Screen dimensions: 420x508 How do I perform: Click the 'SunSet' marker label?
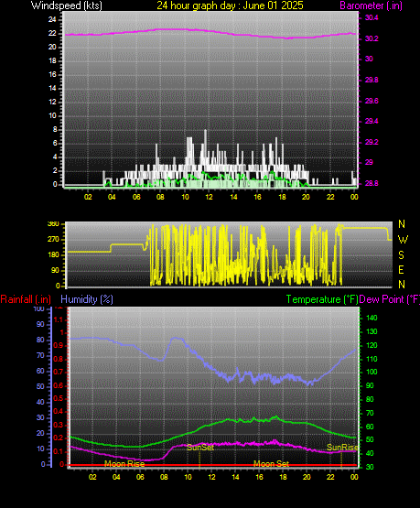pos(200,448)
